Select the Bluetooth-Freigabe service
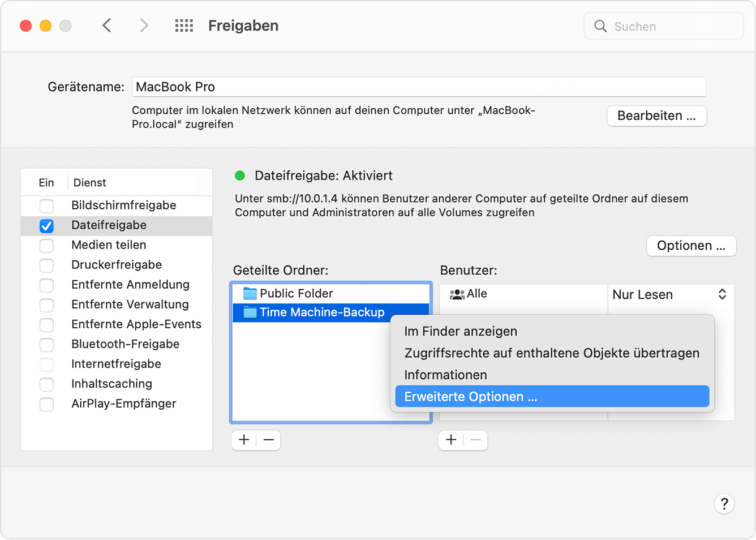This screenshot has width=756, height=540. point(117,344)
